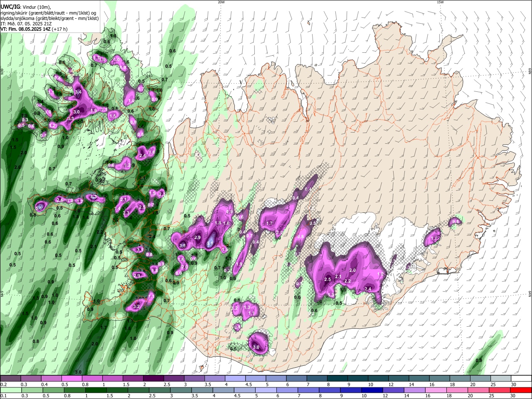Click the pink 16–18 rain scale swatch
Viewport: 532px width, 399px height.
tap(436, 390)
